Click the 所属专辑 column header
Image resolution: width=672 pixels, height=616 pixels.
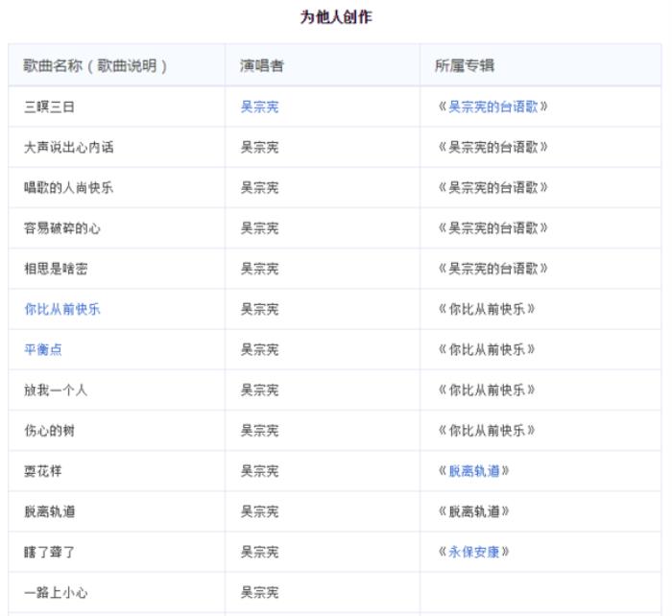tap(465, 65)
